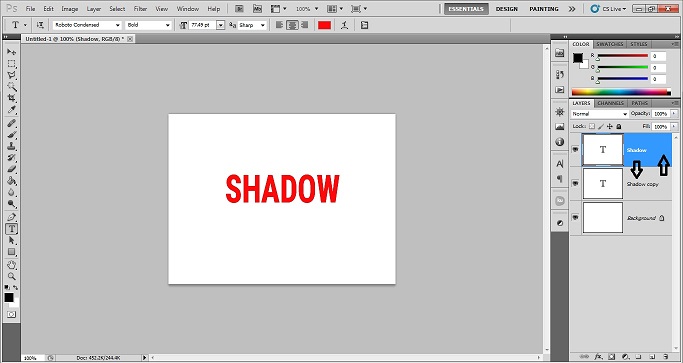The width and height of the screenshot is (683, 363).
Task: Toggle Quick Mask mode
Action: pos(11,314)
